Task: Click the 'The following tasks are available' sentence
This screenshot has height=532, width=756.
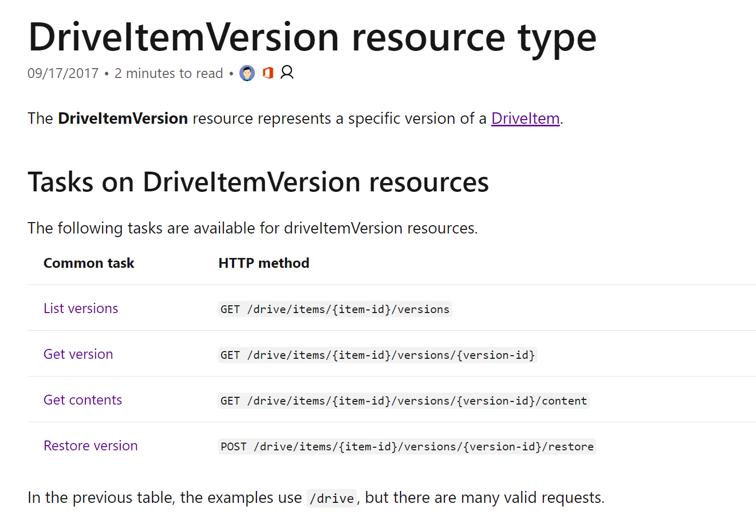Action: coord(252,228)
